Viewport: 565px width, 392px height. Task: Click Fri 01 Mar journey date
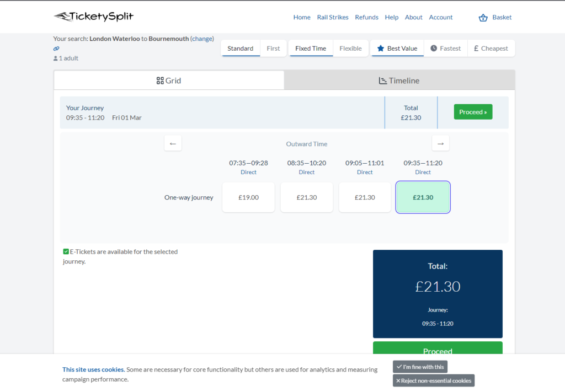127,117
